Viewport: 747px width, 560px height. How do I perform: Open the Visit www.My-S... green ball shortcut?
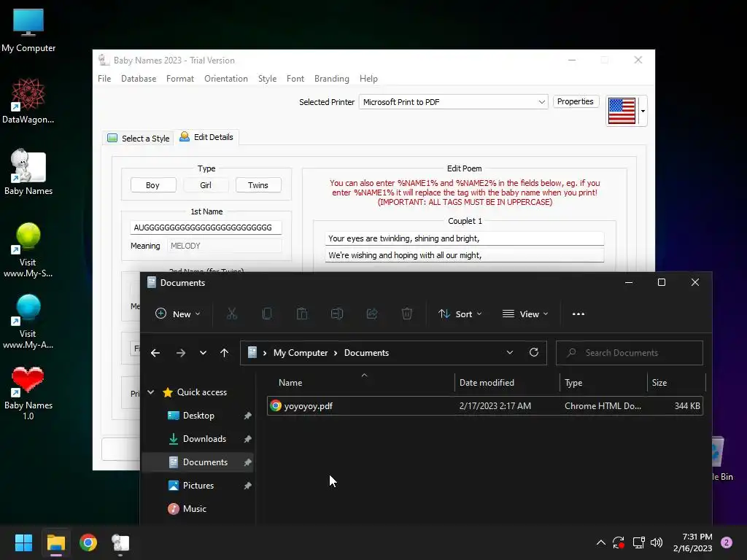(28, 249)
